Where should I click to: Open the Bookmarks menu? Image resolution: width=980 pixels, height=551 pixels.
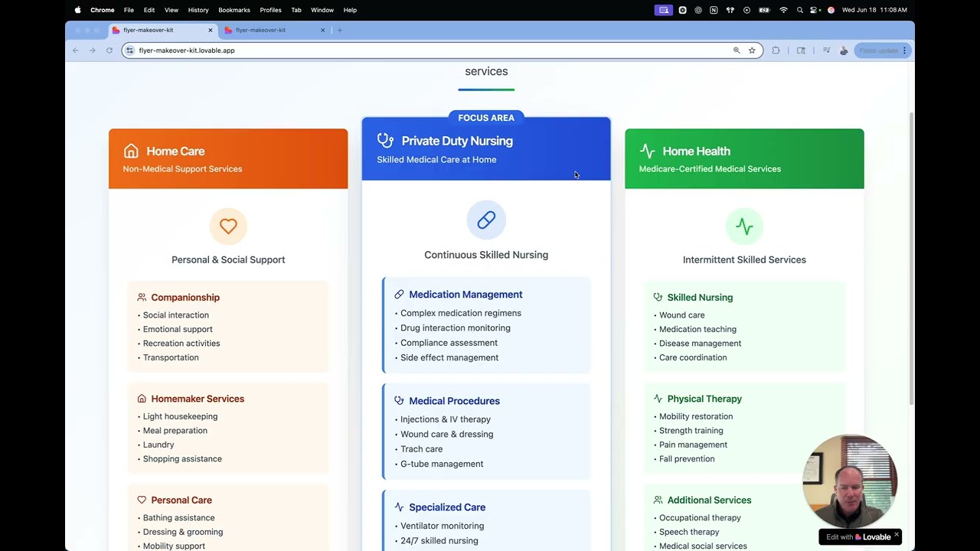234,10
